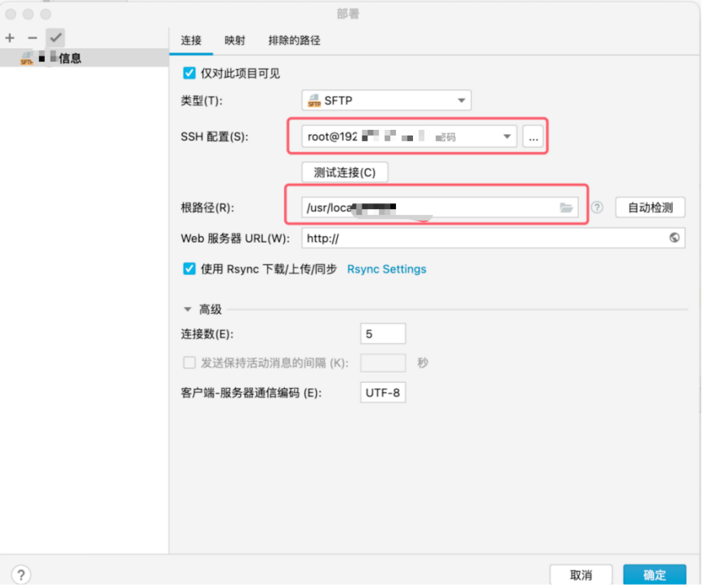Screen dimensions: 702x588
Task: Confirm with 确定 button
Action: point(655,575)
